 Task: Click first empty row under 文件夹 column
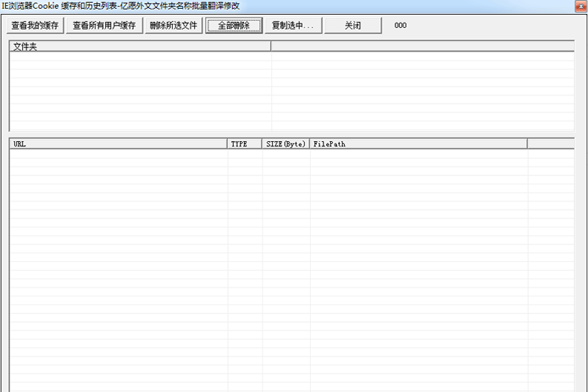coord(140,57)
